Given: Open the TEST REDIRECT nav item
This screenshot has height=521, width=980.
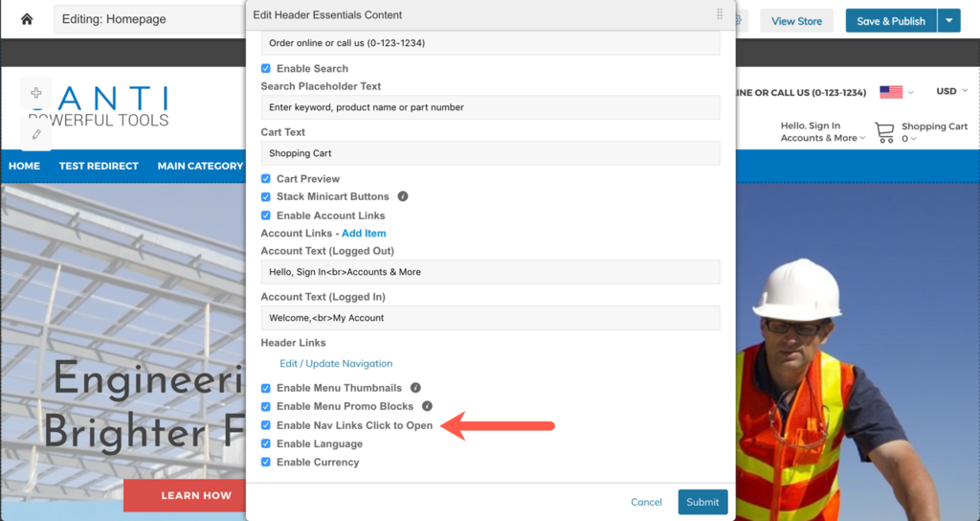Looking at the screenshot, I should pyautogui.click(x=99, y=167).
